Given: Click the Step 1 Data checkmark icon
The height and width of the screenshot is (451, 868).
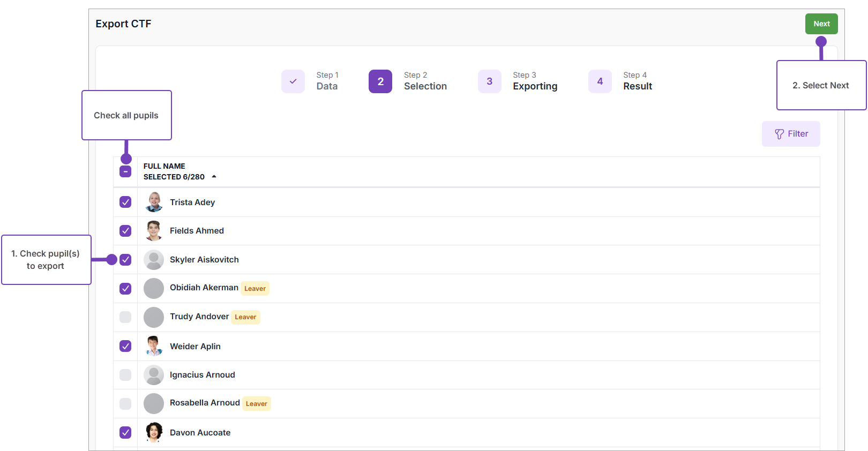Looking at the screenshot, I should [x=293, y=81].
